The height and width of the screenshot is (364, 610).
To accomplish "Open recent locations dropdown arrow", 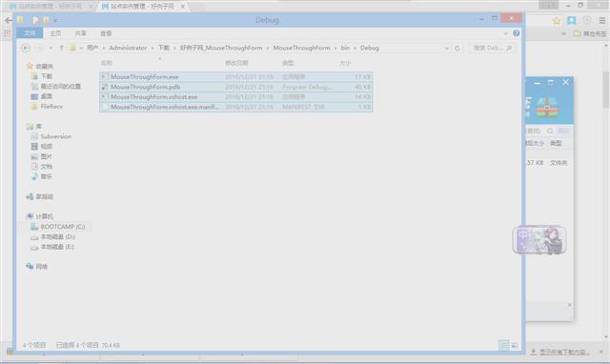I will click(51, 49).
